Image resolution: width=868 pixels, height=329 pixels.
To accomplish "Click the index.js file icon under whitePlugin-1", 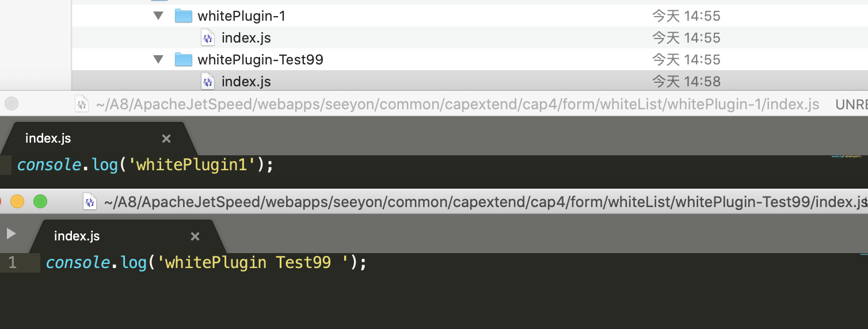I will [207, 38].
